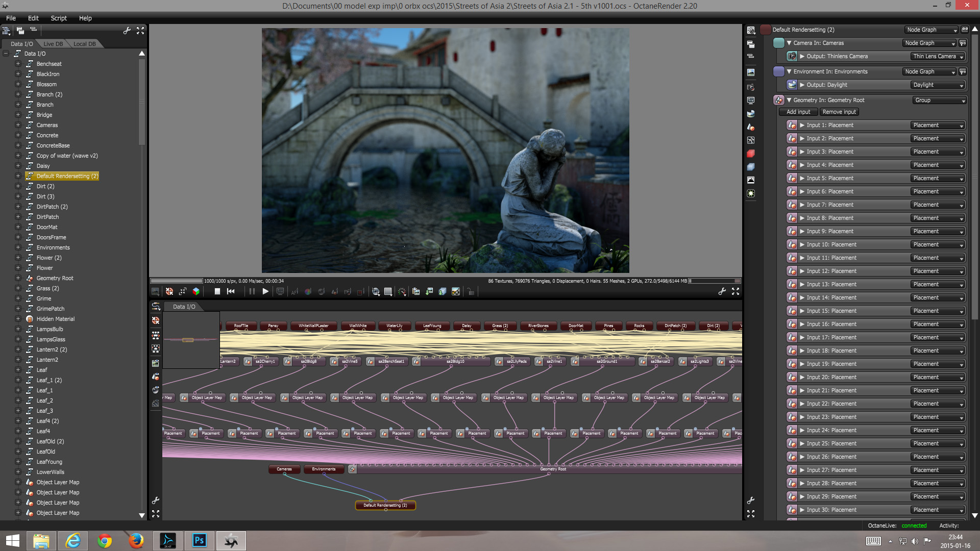Switch to the Live DB tab
Viewport: 980px width, 551px height.
coord(53,44)
